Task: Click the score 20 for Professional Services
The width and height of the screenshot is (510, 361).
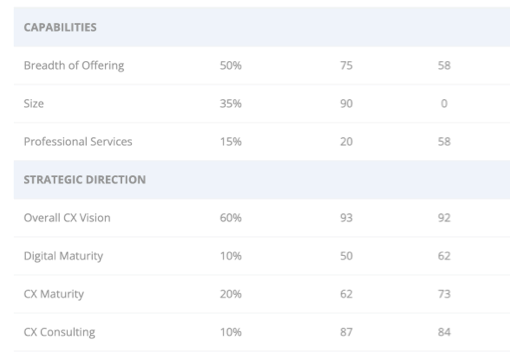Action: tap(346, 142)
